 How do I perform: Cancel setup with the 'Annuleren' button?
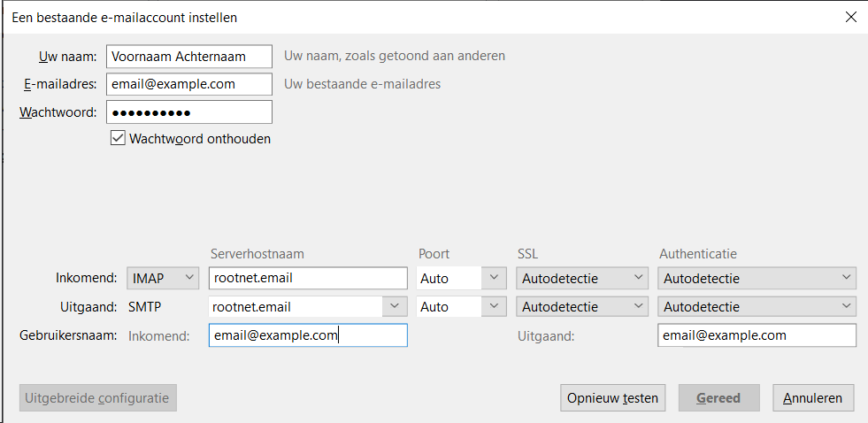[x=813, y=398]
